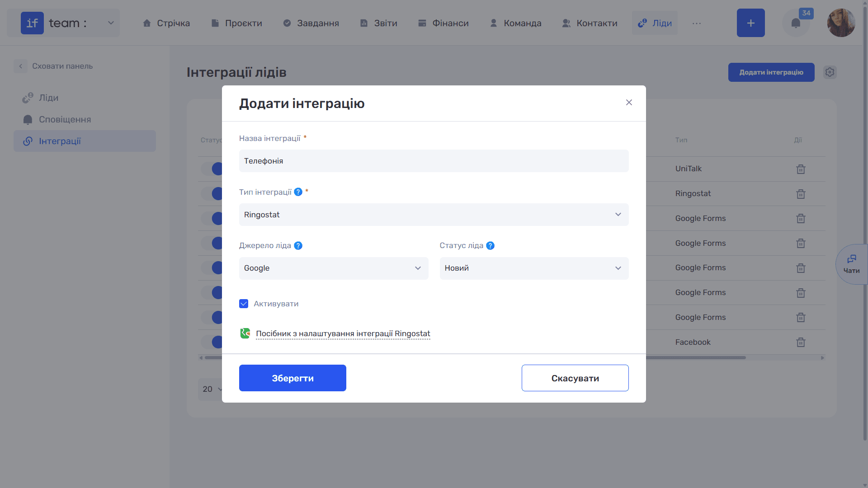Open the integration settings gear icon
The image size is (868, 488).
click(x=830, y=72)
